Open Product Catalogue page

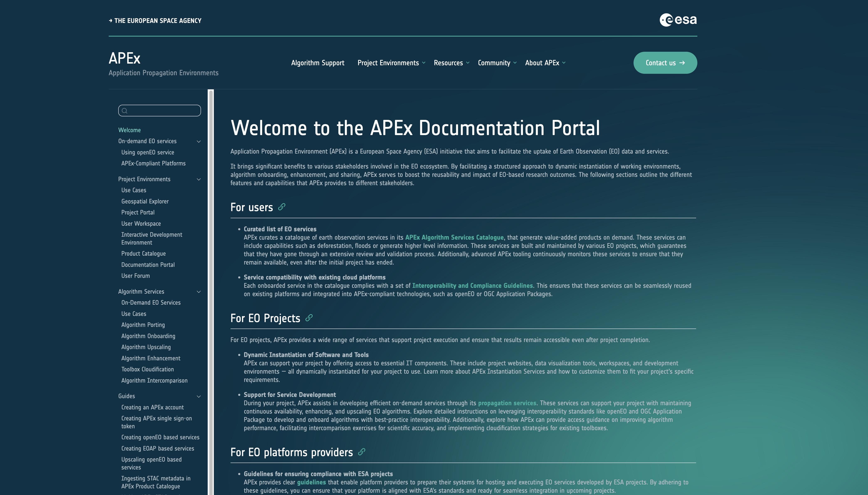[143, 254]
